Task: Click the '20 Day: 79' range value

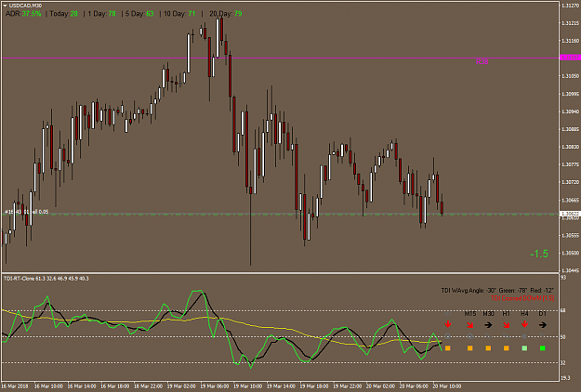Action: (x=226, y=14)
